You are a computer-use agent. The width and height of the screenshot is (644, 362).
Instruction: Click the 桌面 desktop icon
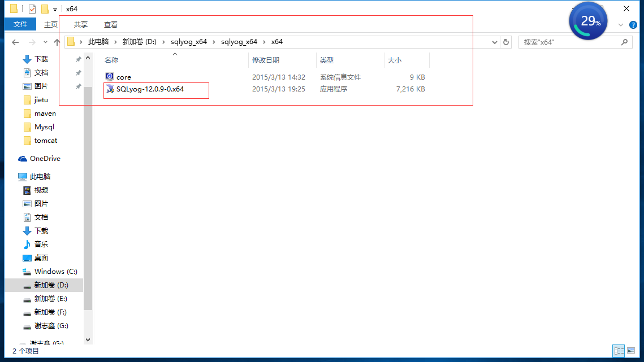coord(27,258)
